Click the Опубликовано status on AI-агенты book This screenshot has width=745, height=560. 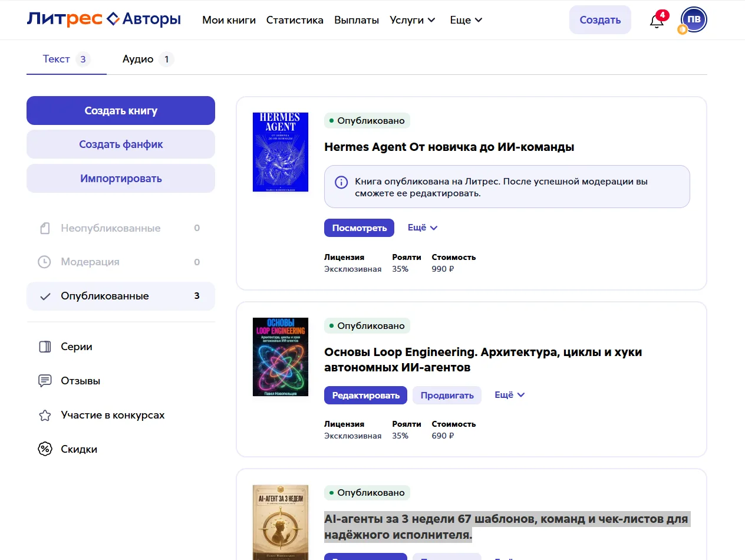[x=367, y=493]
